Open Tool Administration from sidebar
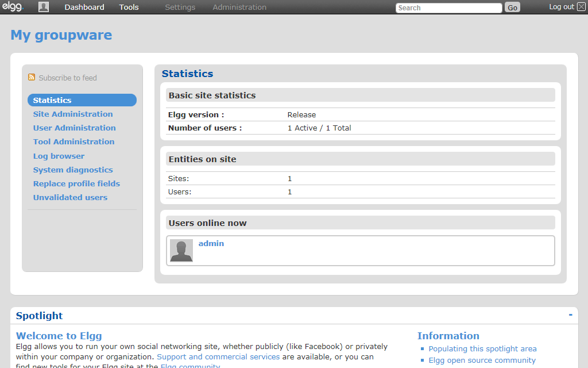The height and width of the screenshot is (368, 588). (x=73, y=141)
